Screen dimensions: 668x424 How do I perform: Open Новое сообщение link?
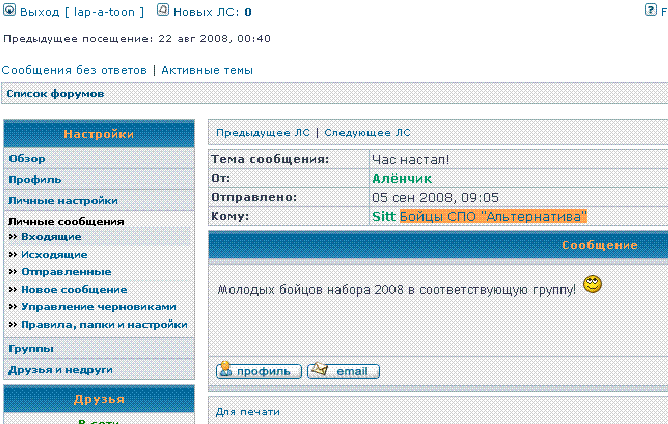point(74,289)
